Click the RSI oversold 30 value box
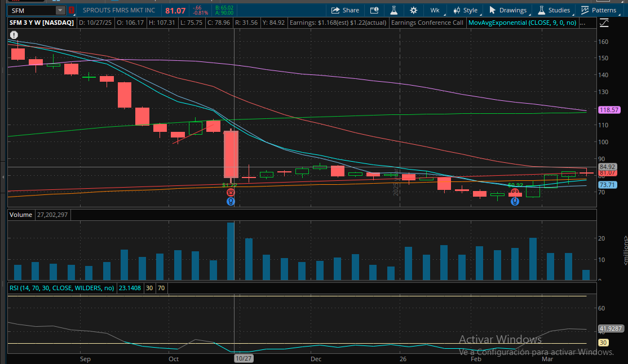Viewport: 628px width, 364px height. click(149, 288)
